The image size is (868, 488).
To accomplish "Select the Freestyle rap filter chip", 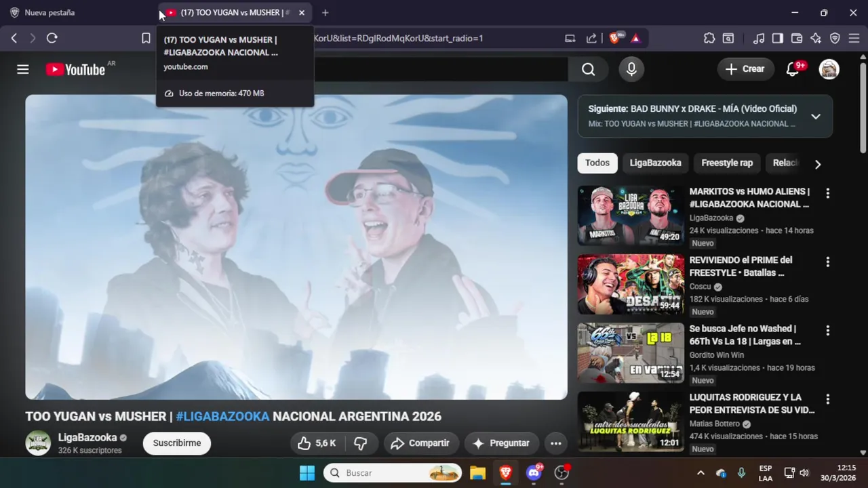I will 727,163.
